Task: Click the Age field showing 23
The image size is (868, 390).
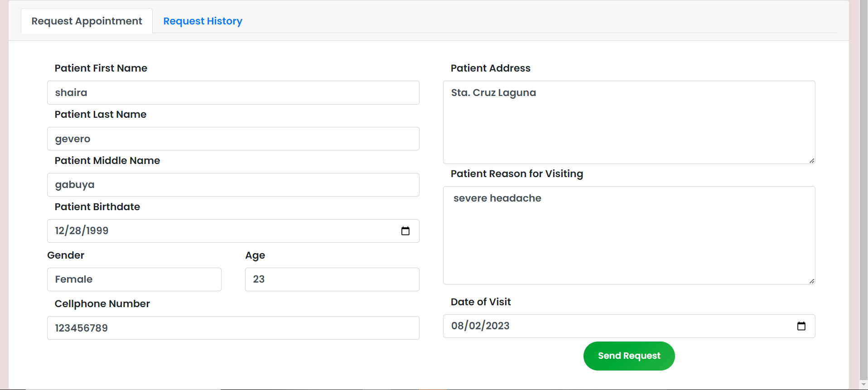Action: coord(332,279)
